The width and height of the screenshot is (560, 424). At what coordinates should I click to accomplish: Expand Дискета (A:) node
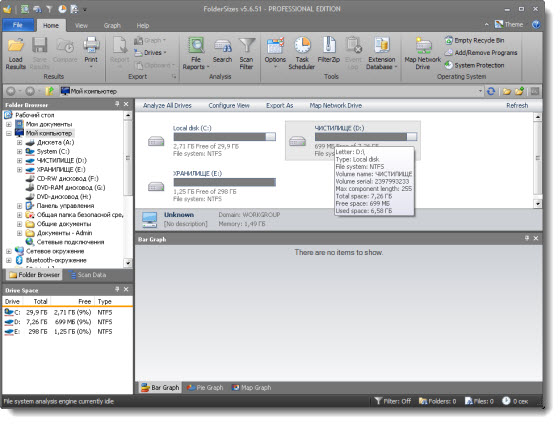pos(20,143)
